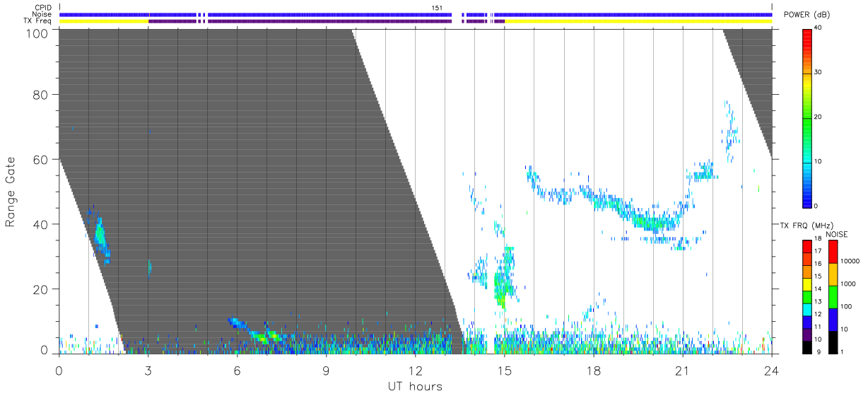
Task: Click the POWER (dB) color scale bar
Action: (x=807, y=117)
